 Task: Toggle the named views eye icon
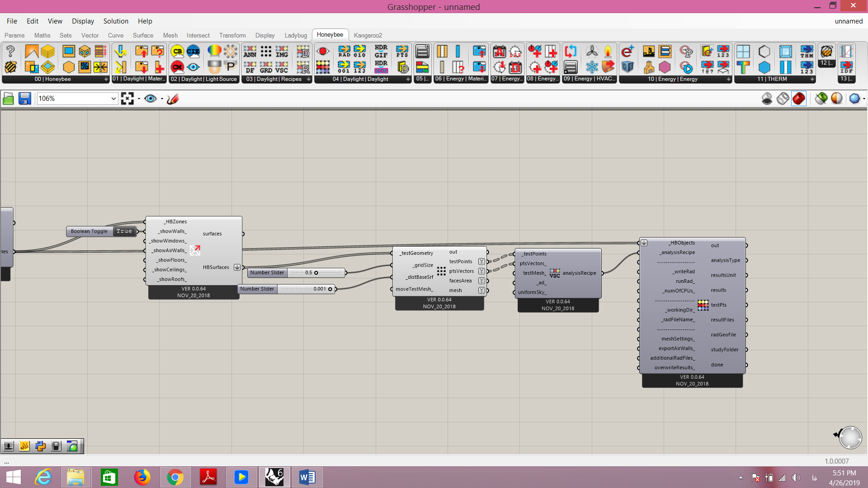pos(151,99)
